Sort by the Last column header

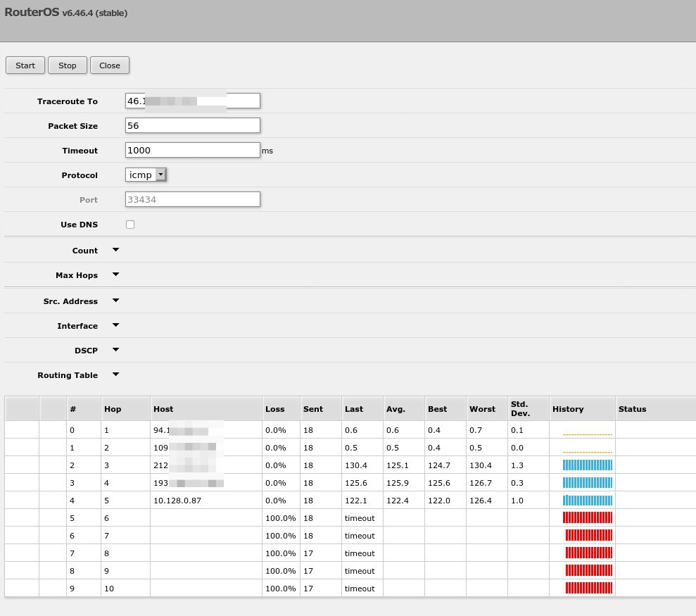[x=362, y=408]
